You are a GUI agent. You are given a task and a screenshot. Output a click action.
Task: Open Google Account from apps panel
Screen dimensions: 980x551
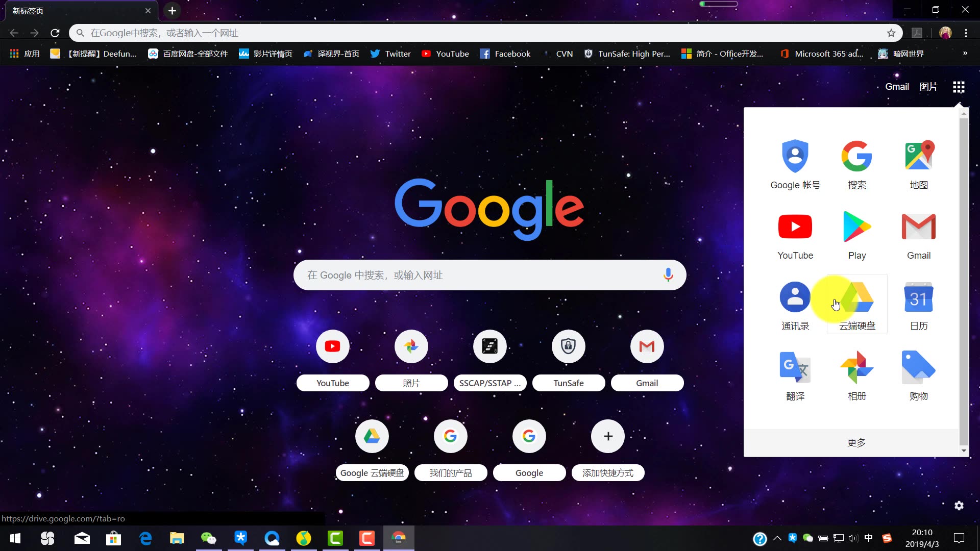point(795,164)
